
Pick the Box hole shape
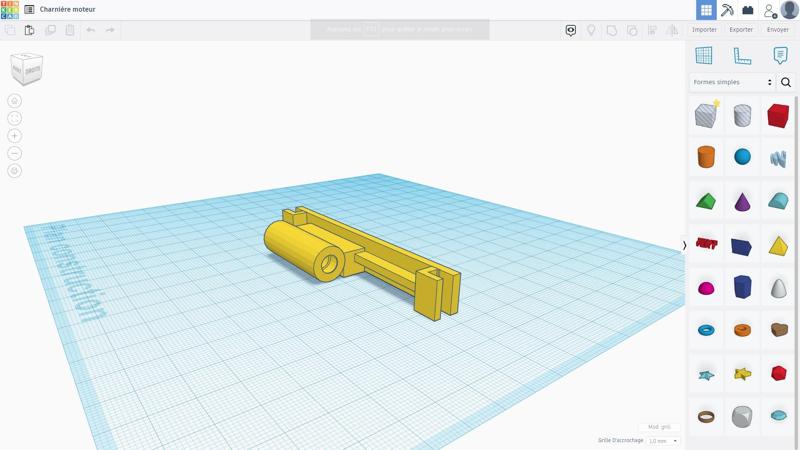(707, 115)
